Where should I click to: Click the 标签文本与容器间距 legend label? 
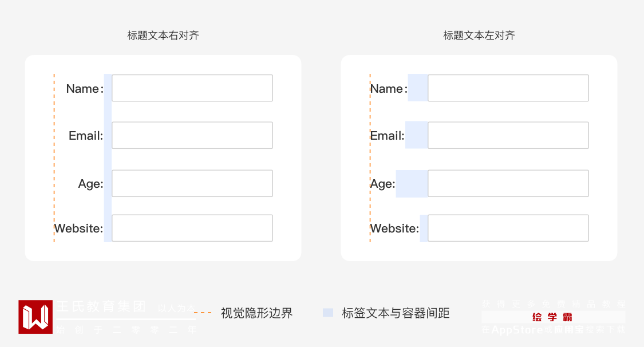(x=396, y=313)
